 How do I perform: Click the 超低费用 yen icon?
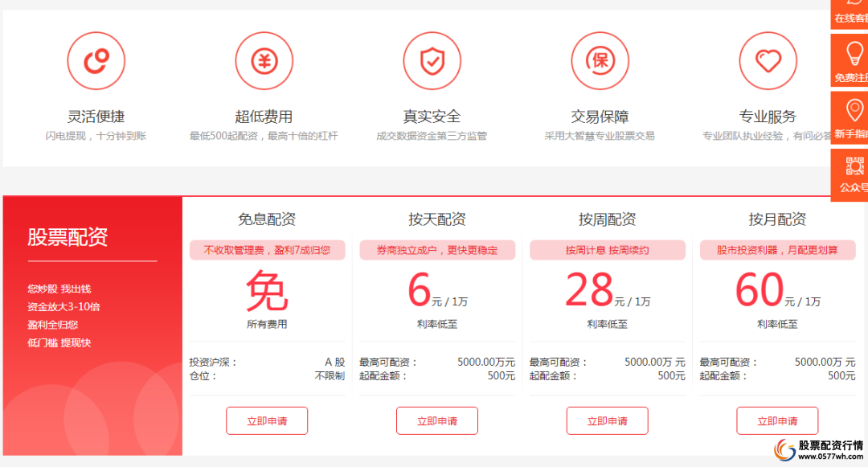tap(264, 61)
